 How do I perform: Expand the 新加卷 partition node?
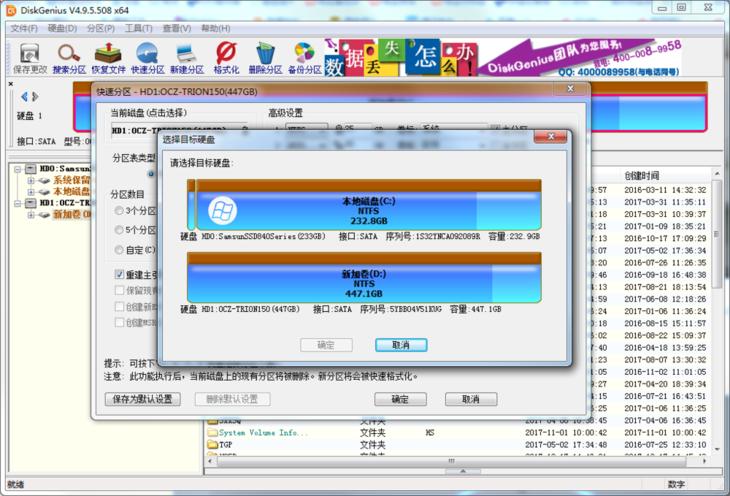31,215
